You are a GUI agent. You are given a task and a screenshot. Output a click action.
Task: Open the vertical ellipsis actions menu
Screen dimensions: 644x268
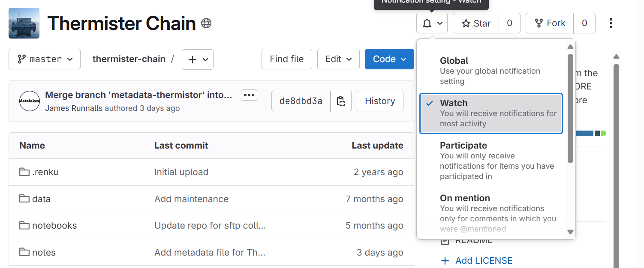611,23
